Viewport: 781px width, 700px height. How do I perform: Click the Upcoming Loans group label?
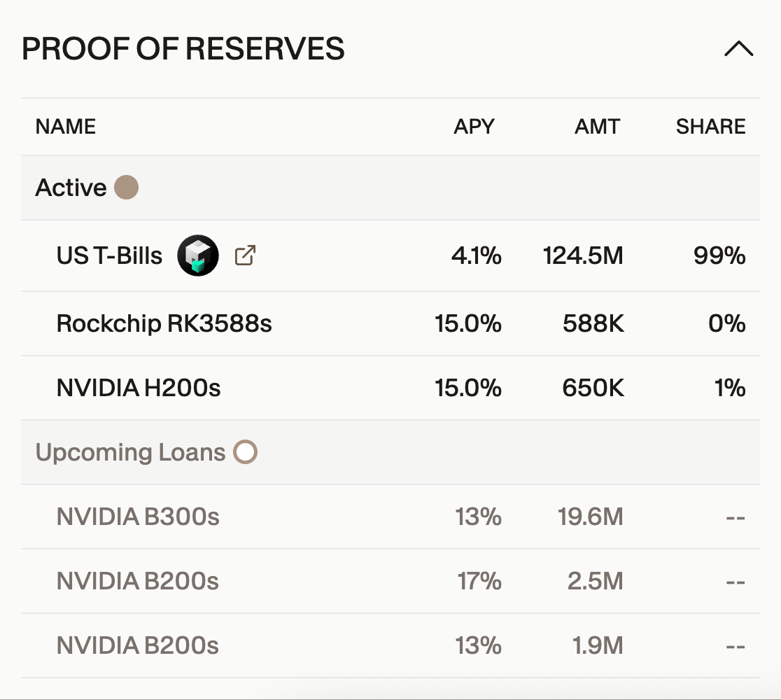(130, 452)
